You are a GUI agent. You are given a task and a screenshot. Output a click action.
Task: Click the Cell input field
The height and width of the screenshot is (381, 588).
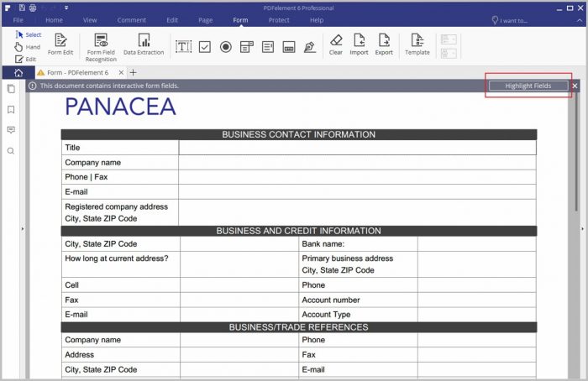[x=239, y=285]
